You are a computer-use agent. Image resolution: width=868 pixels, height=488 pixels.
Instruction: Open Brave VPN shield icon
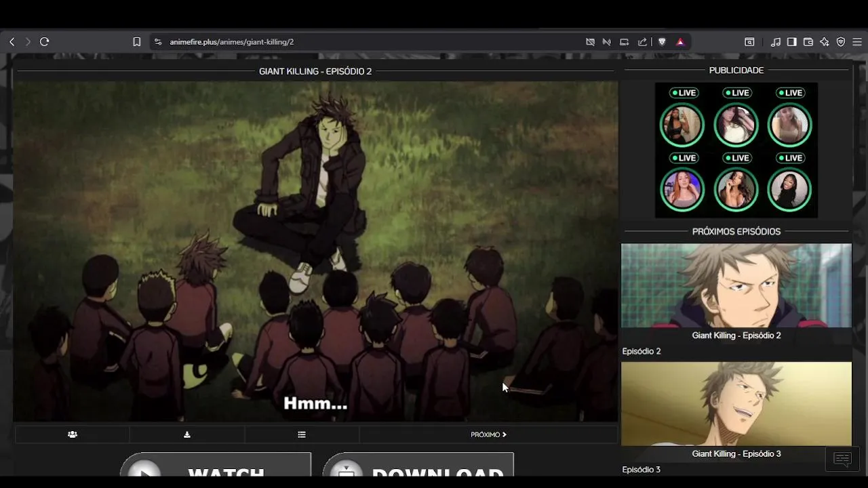pos(841,42)
